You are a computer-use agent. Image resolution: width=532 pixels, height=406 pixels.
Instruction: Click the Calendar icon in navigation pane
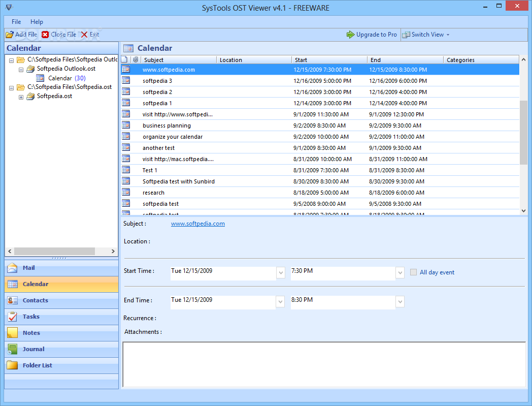tap(13, 284)
